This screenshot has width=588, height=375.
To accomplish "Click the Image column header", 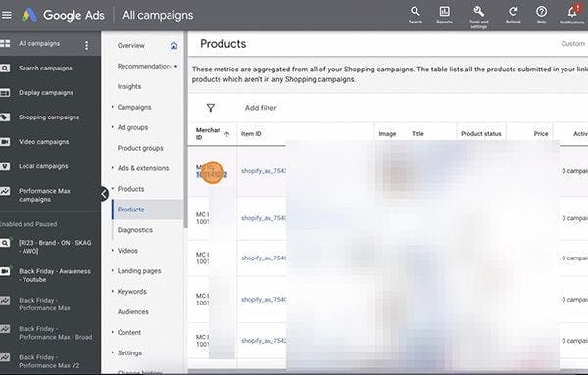I will pos(387,134).
